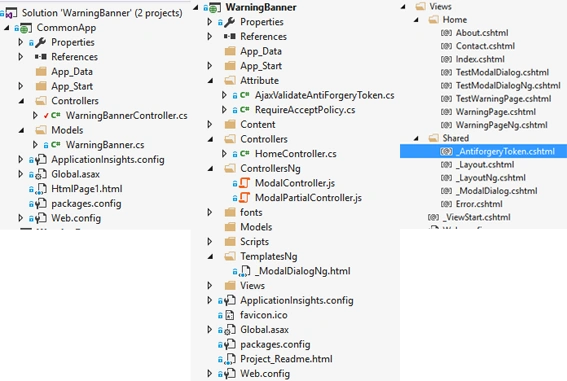
Task: Click the open Shared folder icon
Action: [x=434, y=138]
